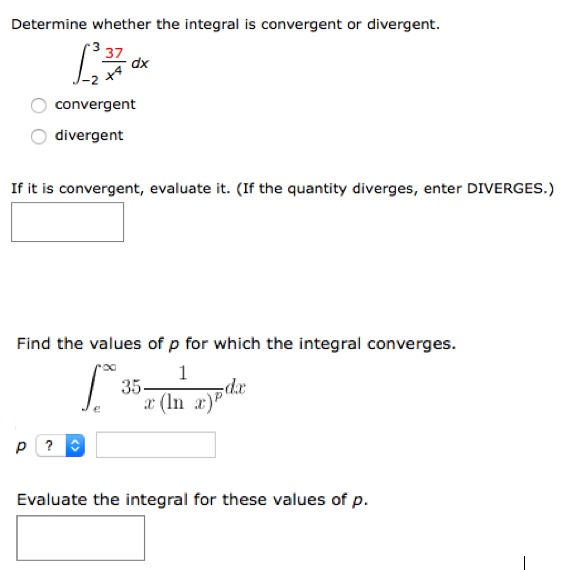Click the 'Determine whether the integral' instruction text
This screenshot has width=572, height=570.
pos(225,24)
